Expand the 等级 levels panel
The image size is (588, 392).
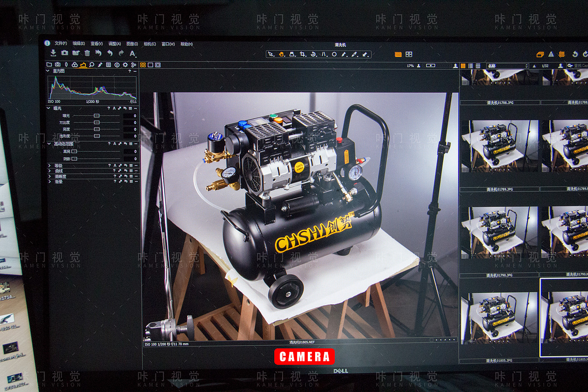pos(49,165)
